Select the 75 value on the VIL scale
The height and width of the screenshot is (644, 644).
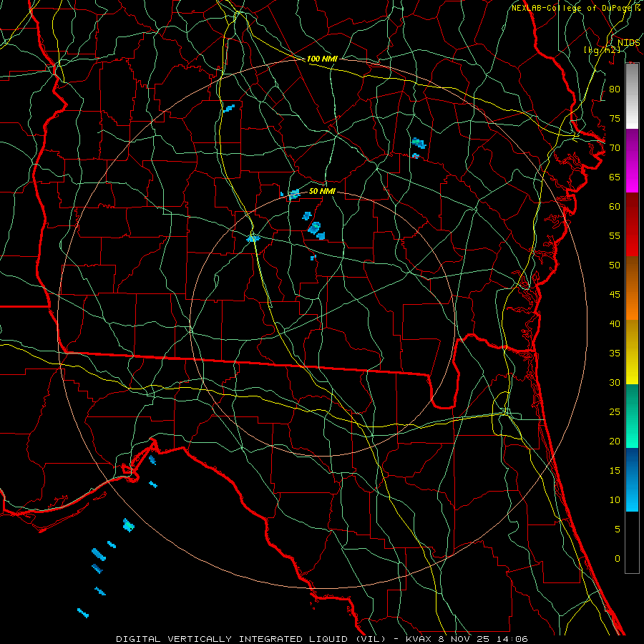(615, 119)
